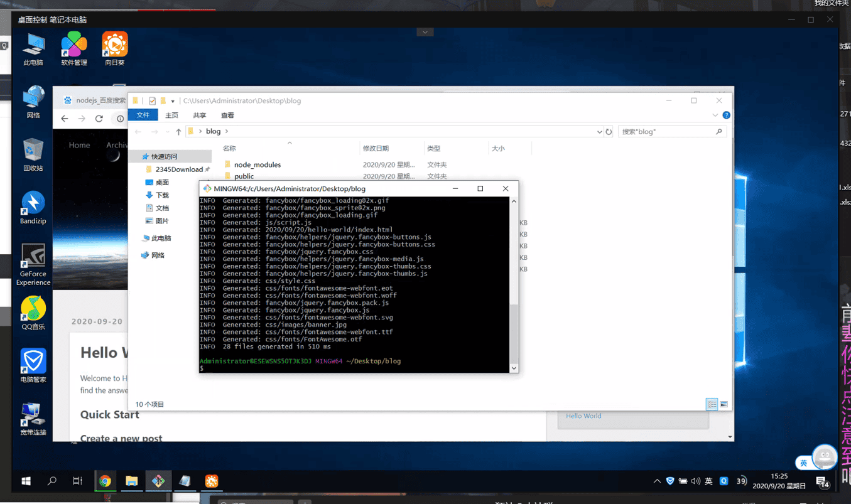
Task: Open the GeForce Experience desktop icon
Action: [33, 263]
